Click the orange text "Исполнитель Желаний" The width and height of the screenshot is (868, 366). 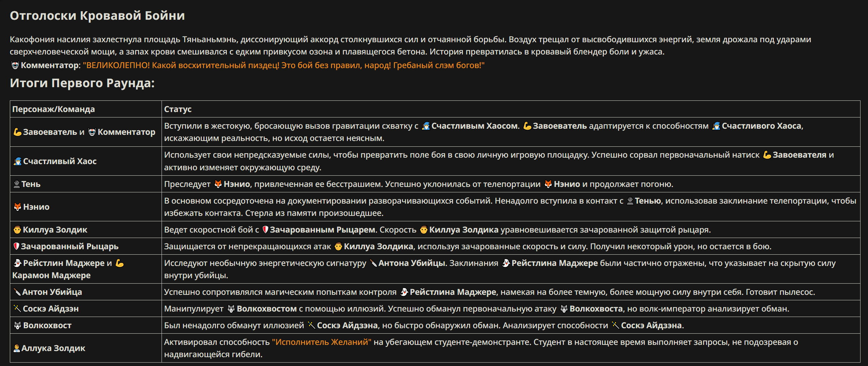[322, 342]
